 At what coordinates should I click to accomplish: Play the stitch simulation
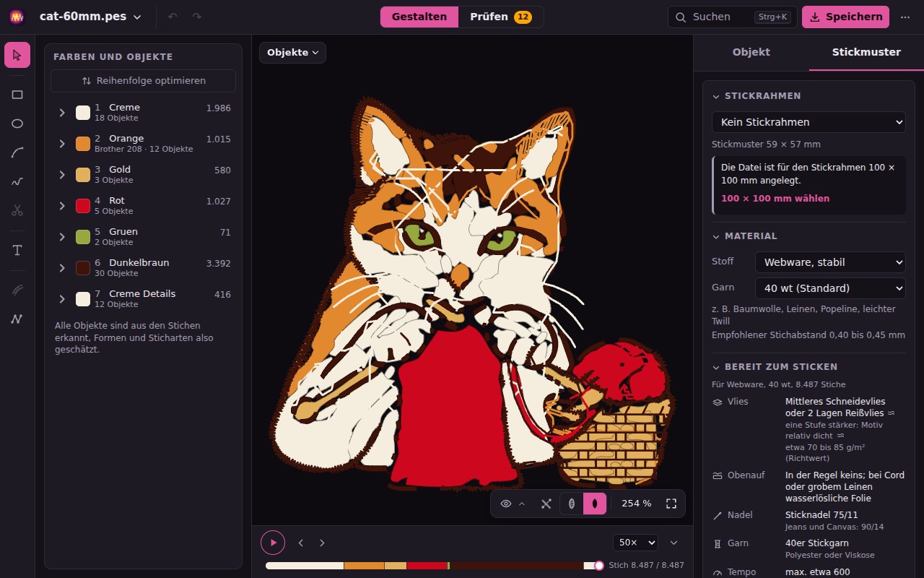pos(273,543)
